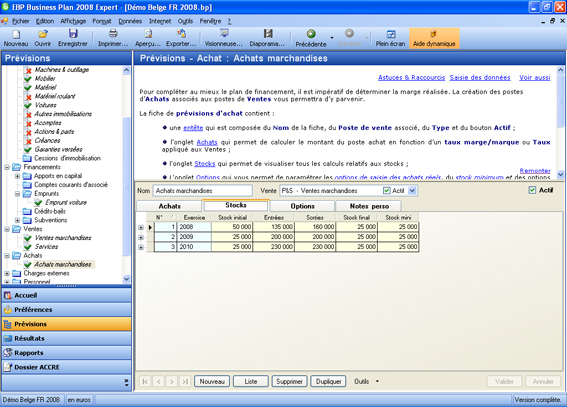Launch the Visionneuse viewer icon
567x407 pixels.
(223, 38)
